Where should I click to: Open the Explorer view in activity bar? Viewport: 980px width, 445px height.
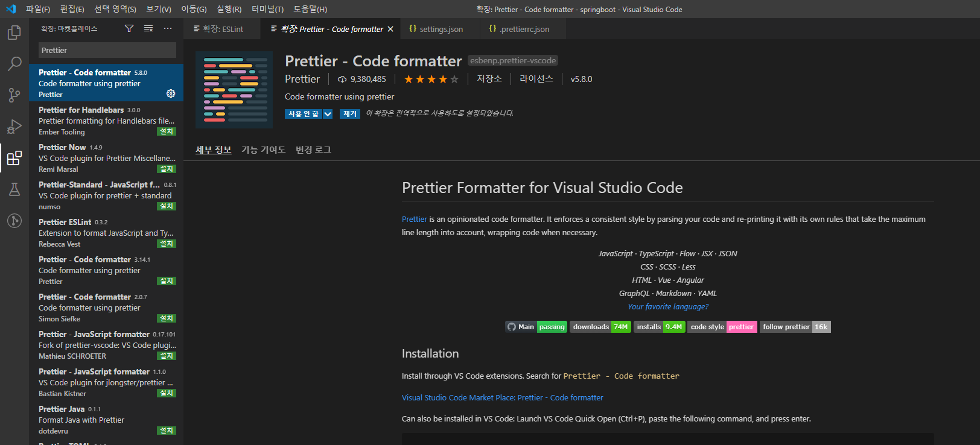pyautogui.click(x=14, y=32)
